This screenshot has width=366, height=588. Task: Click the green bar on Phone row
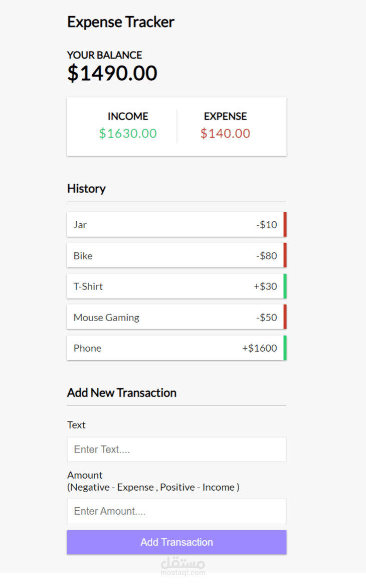(x=285, y=348)
